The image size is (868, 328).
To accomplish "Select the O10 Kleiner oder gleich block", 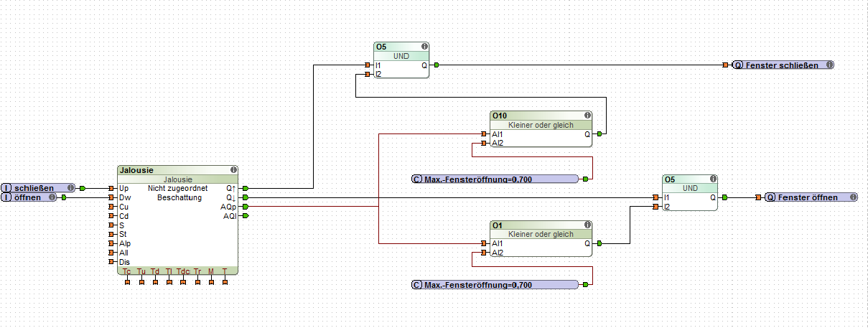I will coord(541,128).
